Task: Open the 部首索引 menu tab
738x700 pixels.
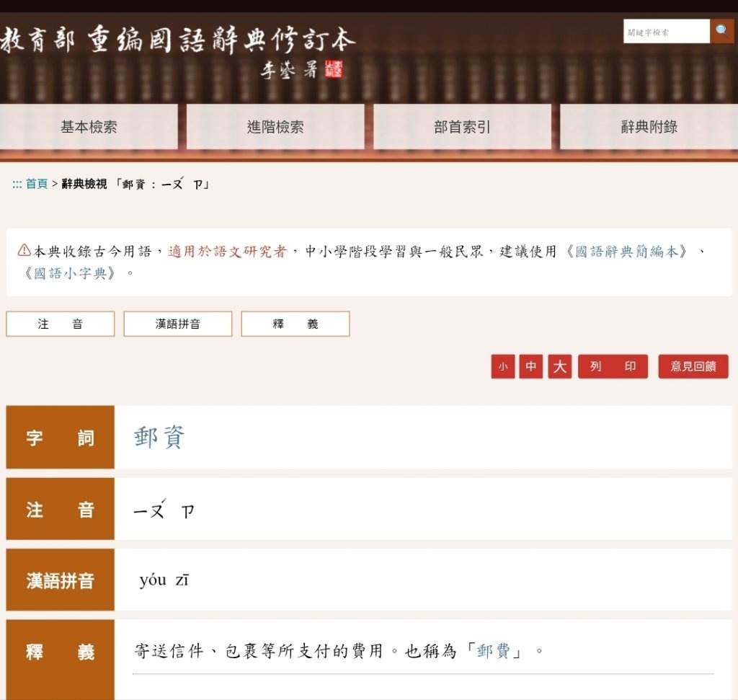Action: (462, 127)
